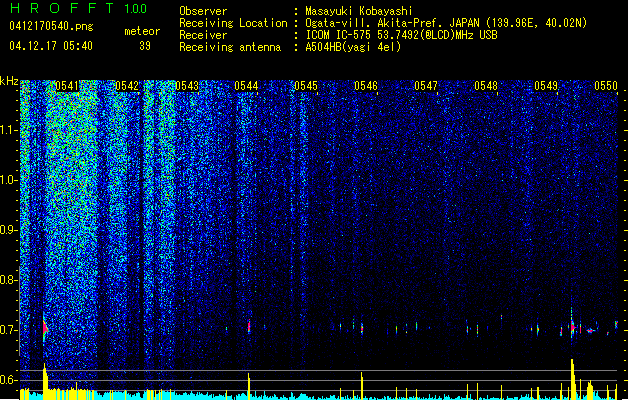629x400 pixels.
Task: Click the 0542 time marker
Action: coord(127,86)
